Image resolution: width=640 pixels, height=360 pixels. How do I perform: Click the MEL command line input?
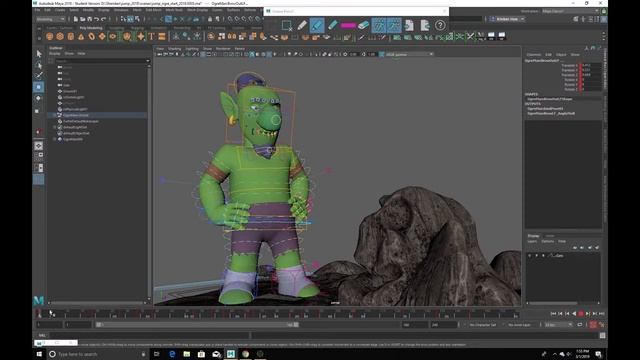coord(149,336)
